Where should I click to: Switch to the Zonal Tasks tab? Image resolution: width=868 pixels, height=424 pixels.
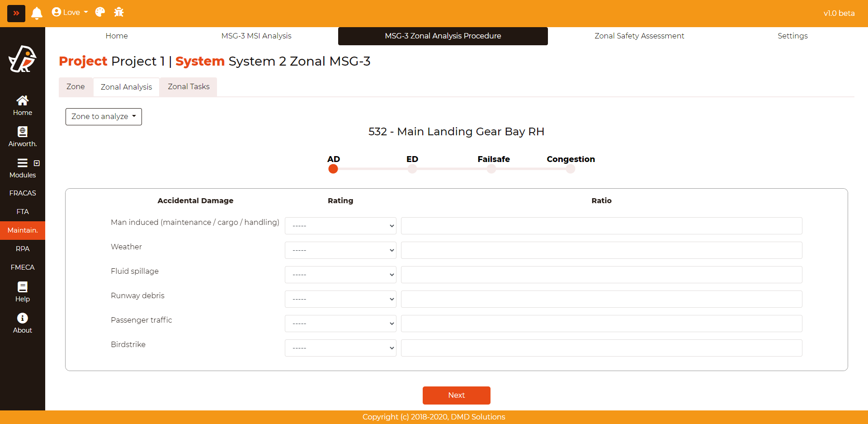point(189,87)
